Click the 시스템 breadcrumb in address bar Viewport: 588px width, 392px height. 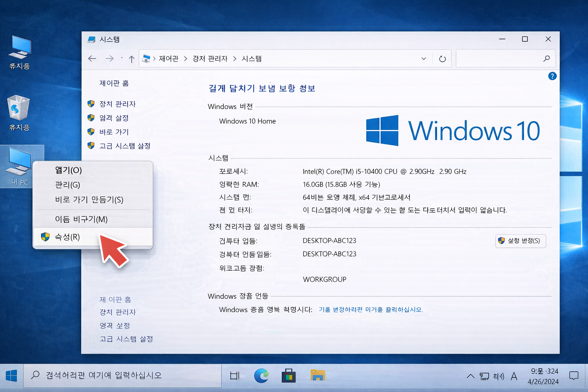[252, 59]
